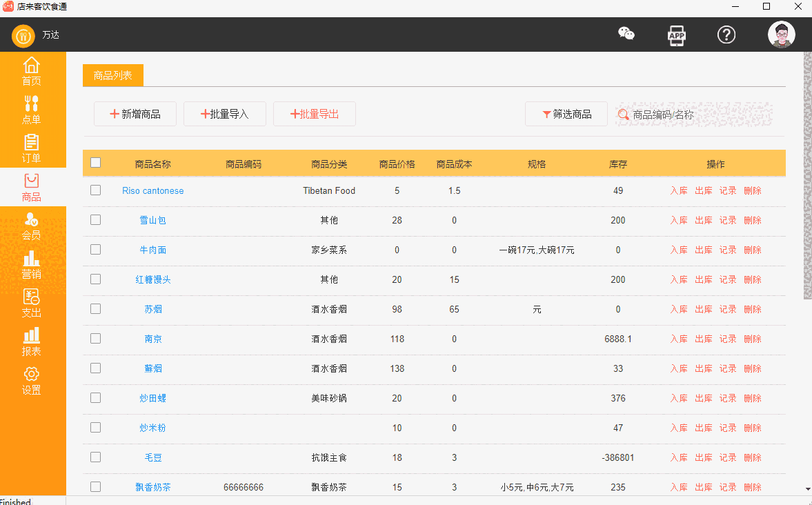Screen dimensions: 812x505
Task: Expand the 筛选商品 filter options
Action: click(x=566, y=115)
